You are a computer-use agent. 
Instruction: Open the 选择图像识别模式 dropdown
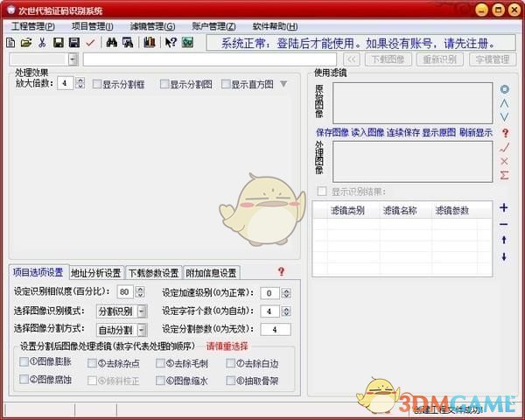142,311
